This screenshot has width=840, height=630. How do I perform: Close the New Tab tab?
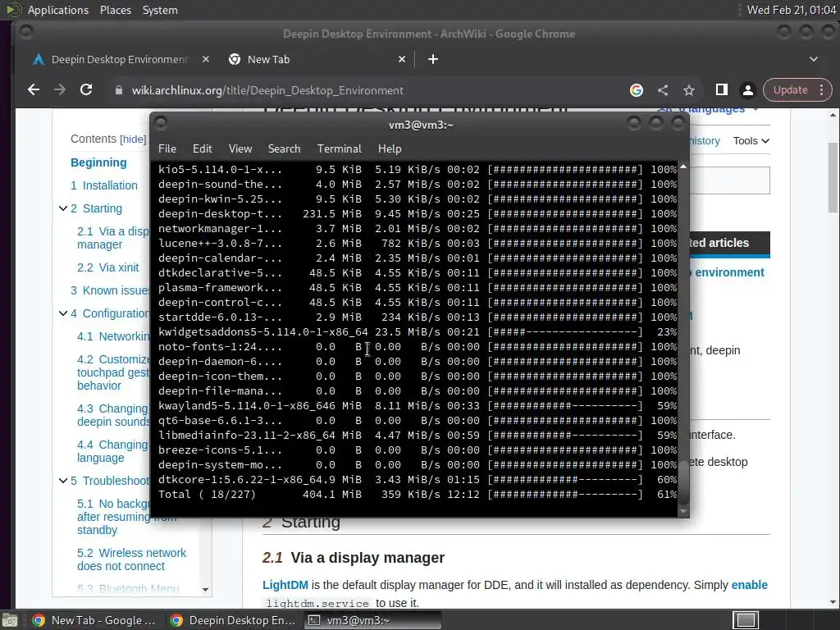[402, 59]
